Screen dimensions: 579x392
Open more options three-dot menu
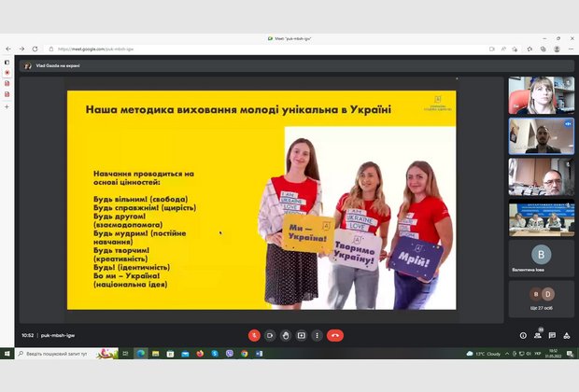coord(318,335)
